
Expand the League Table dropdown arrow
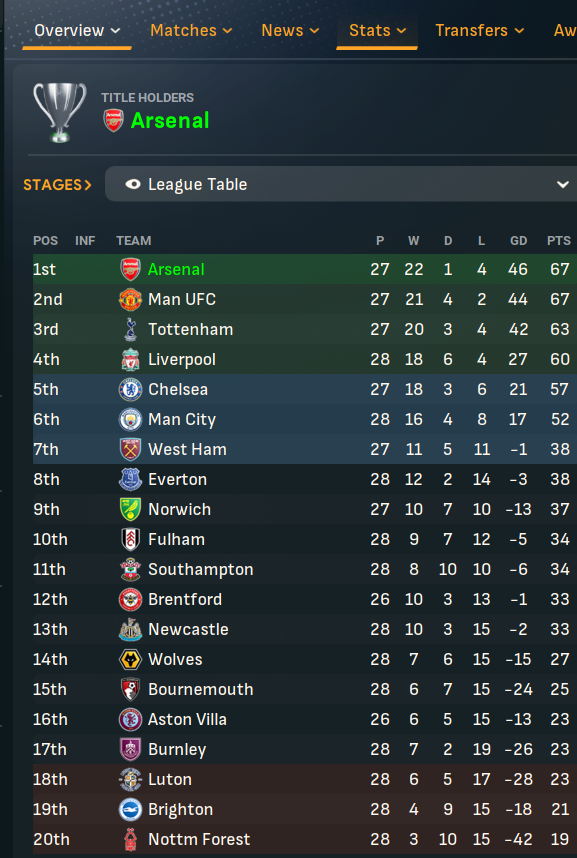pos(562,184)
